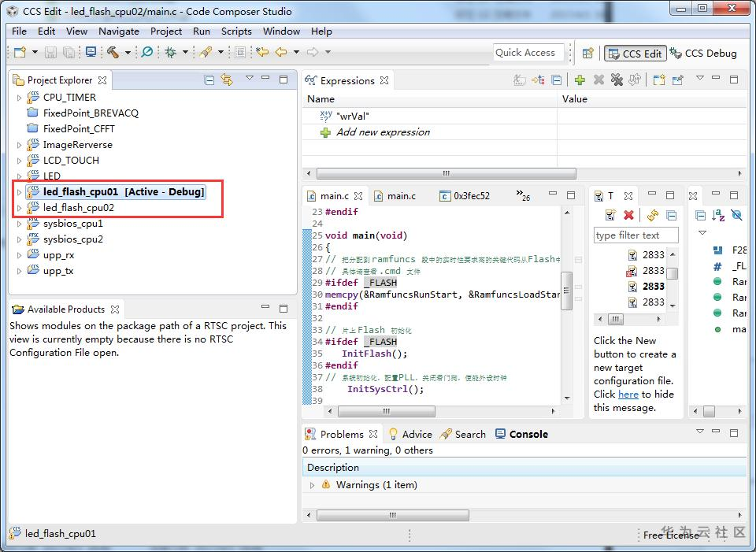Click the magnifier search toolbar icon
The height and width of the screenshot is (552, 756).
point(147,52)
